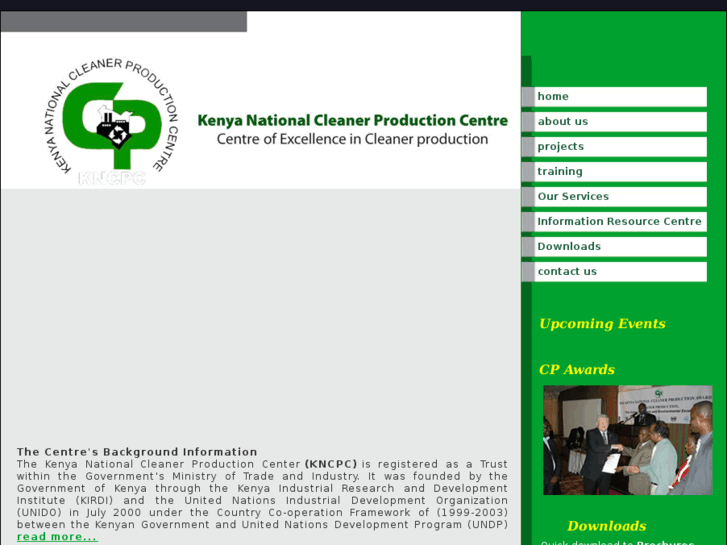Go to the about us page
This screenshot has height=545, width=727.
click(x=614, y=122)
